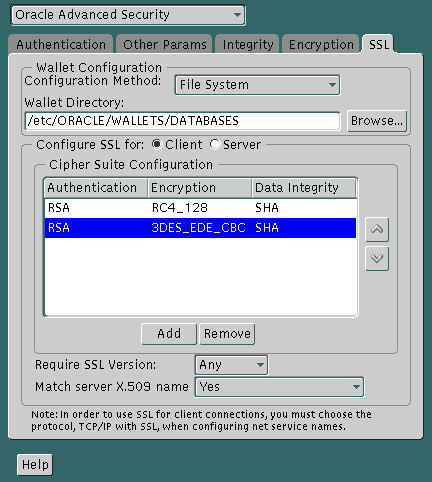Select the RC4_128 cipher suite row
Image resolution: width=432 pixels, height=482 pixels.
(x=200, y=208)
